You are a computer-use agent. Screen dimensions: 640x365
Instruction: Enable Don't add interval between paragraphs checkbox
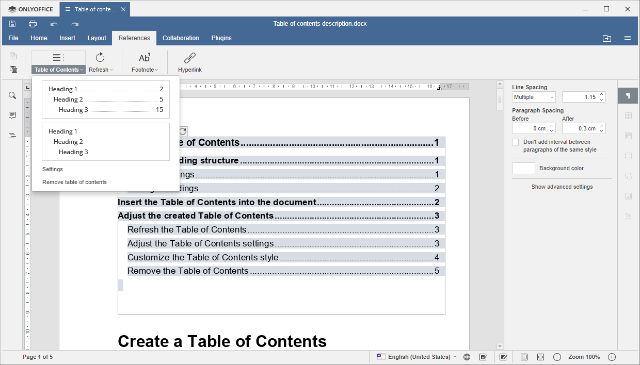tap(516, 142)
